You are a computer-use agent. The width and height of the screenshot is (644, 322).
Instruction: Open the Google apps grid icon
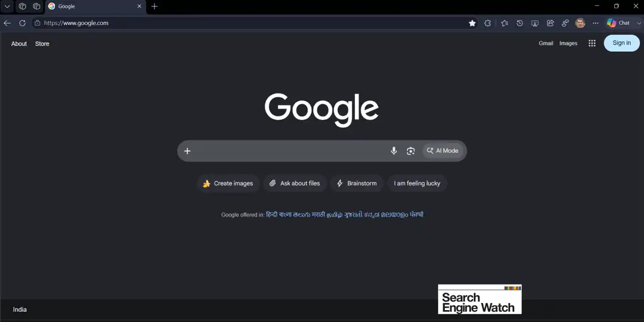[592, 43]
